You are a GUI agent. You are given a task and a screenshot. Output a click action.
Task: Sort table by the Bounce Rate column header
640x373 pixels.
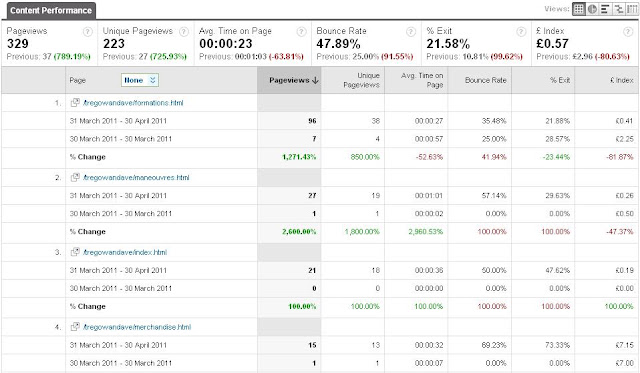485,80
